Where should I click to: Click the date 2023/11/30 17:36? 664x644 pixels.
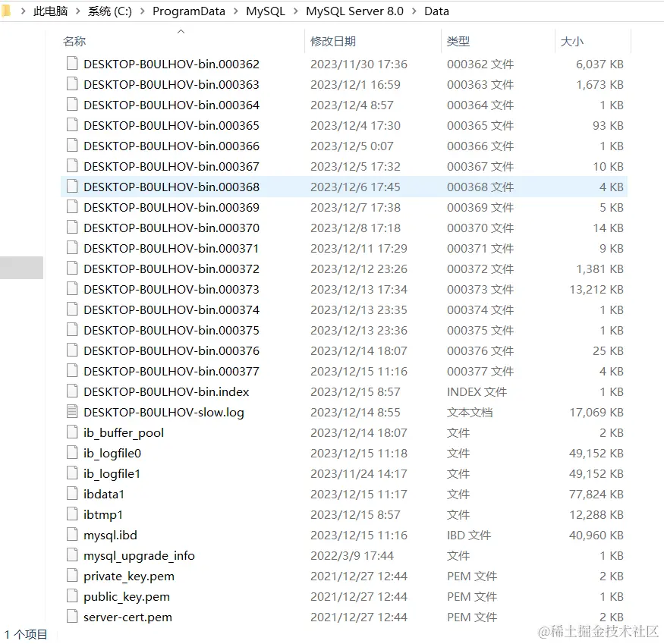click(359, 64)
